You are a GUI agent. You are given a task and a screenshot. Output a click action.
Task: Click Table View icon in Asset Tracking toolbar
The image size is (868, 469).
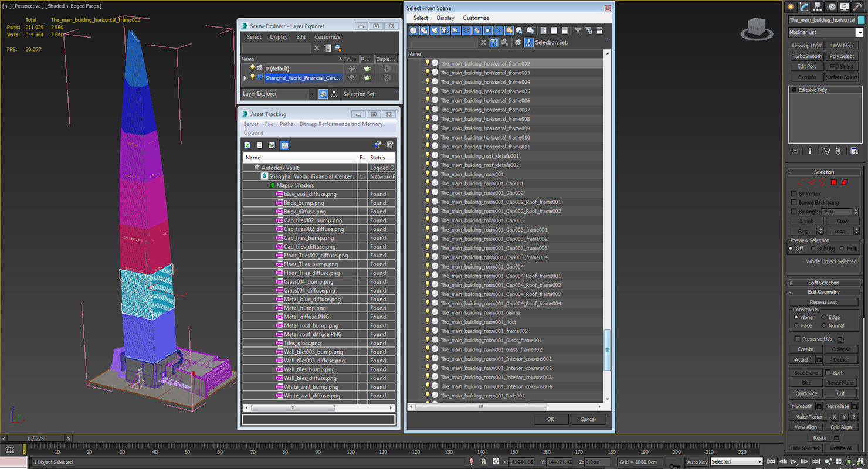click(284, 145)
